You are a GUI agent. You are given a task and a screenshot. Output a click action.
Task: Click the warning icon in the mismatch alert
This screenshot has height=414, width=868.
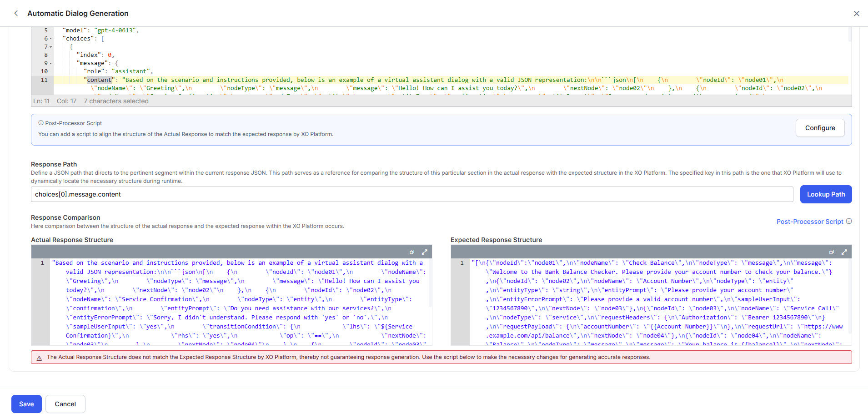coord(39,358)
